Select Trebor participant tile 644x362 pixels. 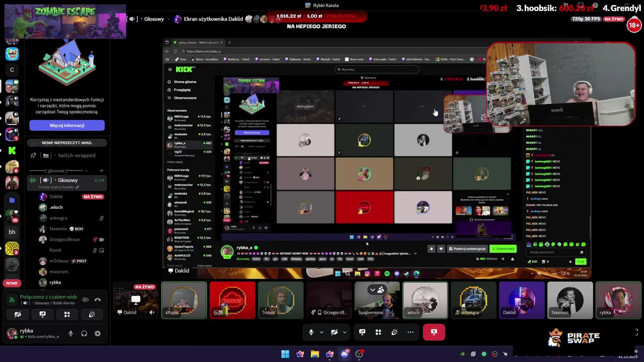click(280, 300)
